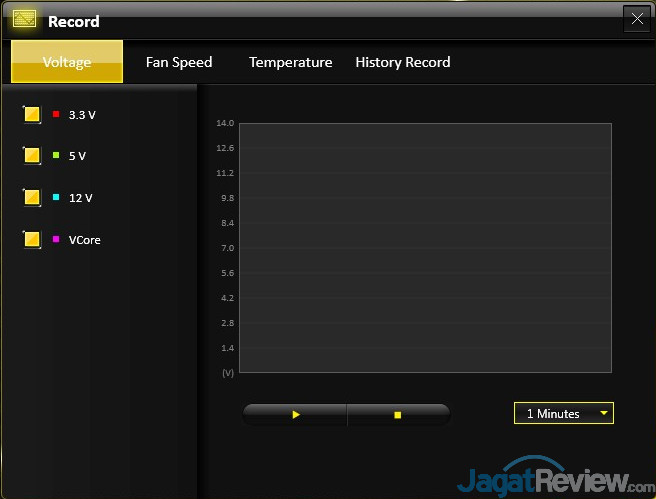Close the Record window
Screen dimensions: 656x499
pyautogui.click(x=637, y=18)
